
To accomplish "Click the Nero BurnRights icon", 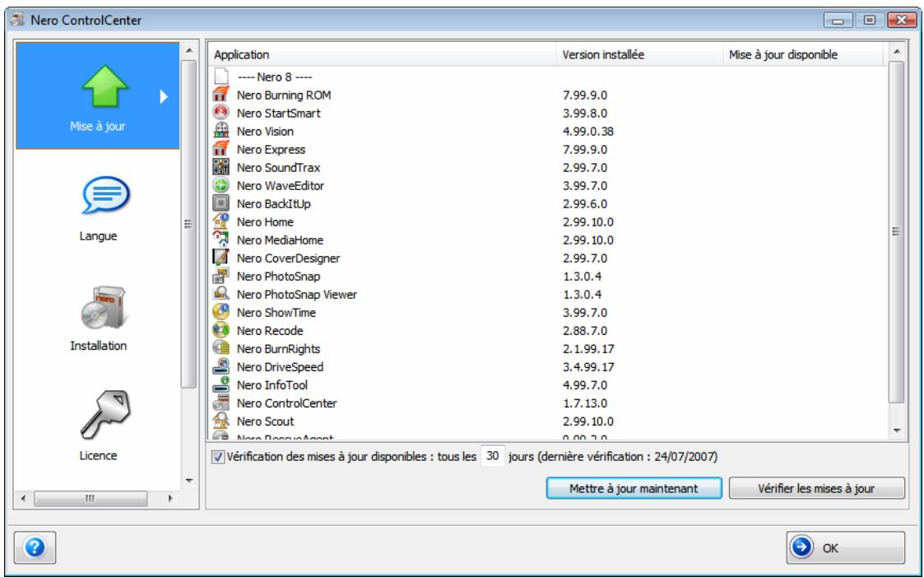I will coord(221,348).
